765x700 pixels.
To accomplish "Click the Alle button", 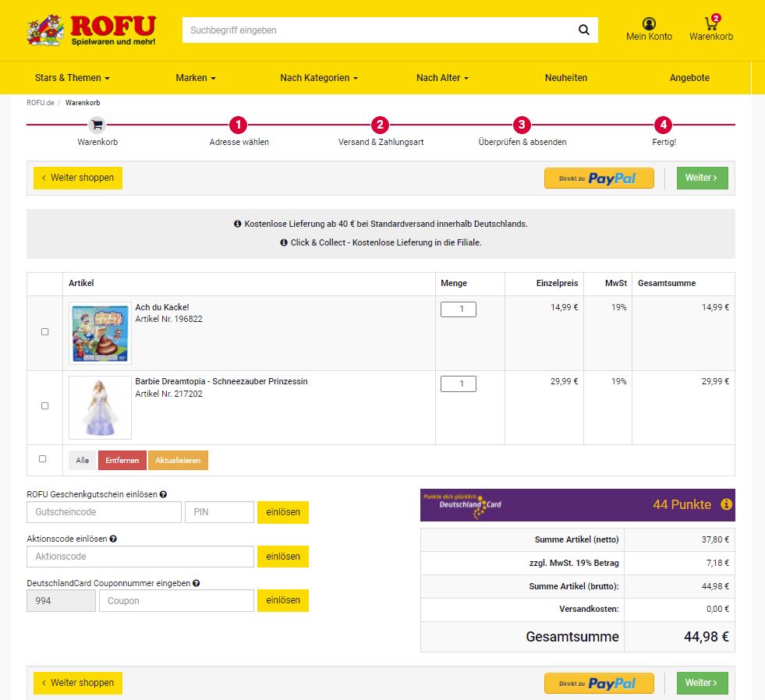I will point(83,460).
